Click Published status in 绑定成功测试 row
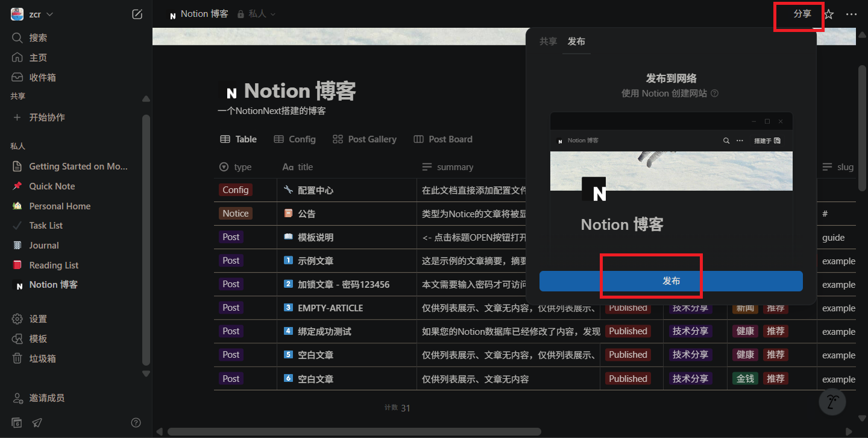Image resolution: width=868 pixels, height=438 pixels. click(x=627, y=331)
